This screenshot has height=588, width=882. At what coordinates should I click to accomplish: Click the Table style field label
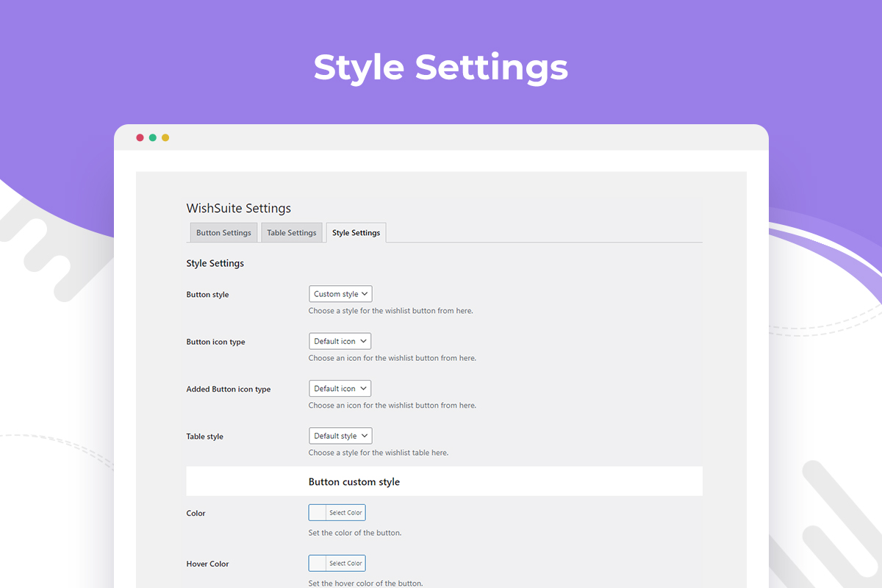pyautogui.click(x=205, y=437)
